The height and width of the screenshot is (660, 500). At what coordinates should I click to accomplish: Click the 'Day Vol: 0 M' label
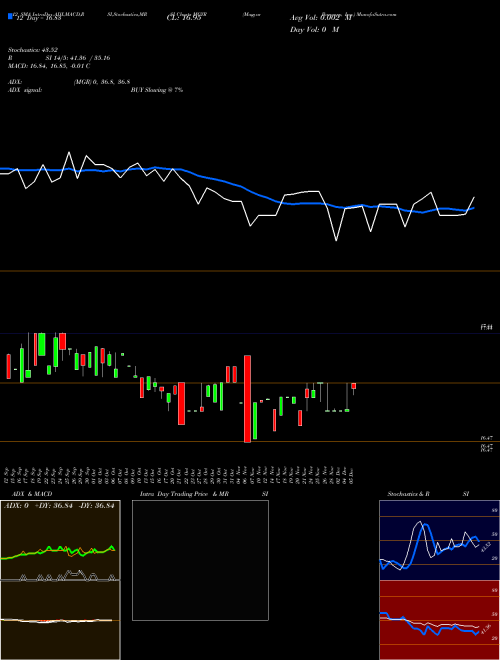(x=314, y=29)
